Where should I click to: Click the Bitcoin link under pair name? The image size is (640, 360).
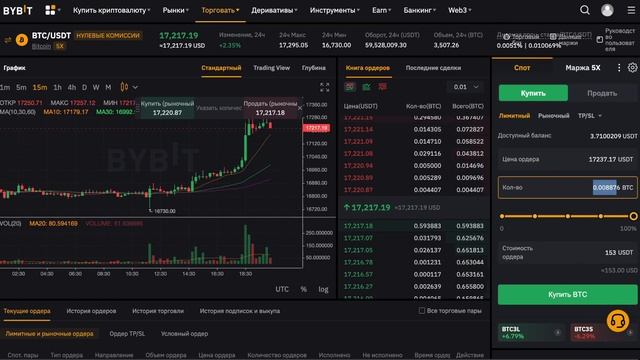pyautogui.click(x=41, y=46)
